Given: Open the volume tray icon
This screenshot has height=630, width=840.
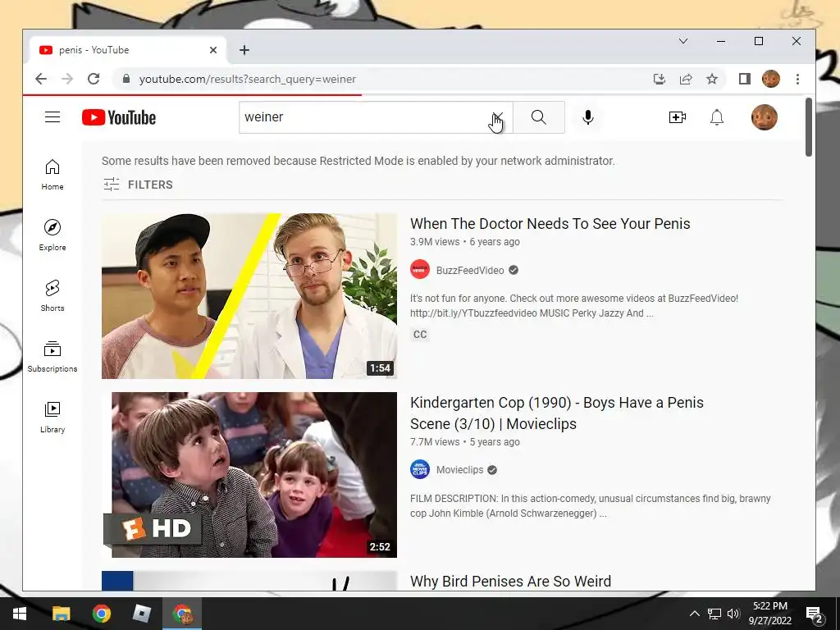Looking at the screenshot, I should 733,614.
